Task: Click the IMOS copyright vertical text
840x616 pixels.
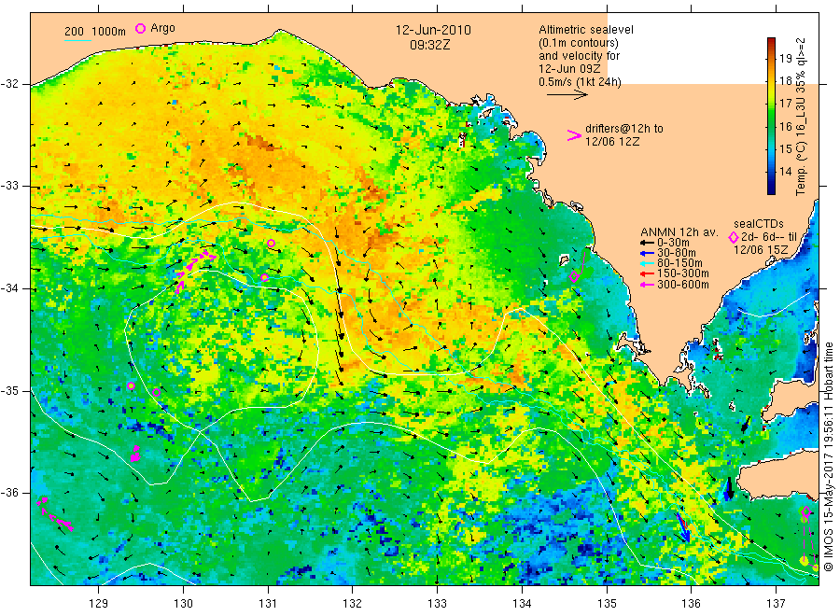Action: click(x=829, y=457)
